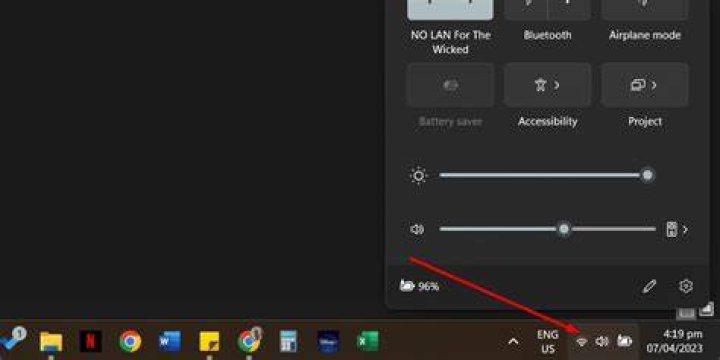
Task: Open the Project display options tile
Action: pyautogui.click(x=645, y=85)
